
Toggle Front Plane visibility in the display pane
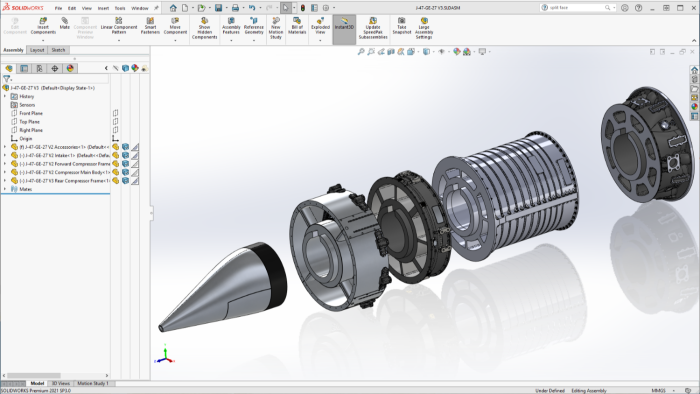[x=115, y=113]
